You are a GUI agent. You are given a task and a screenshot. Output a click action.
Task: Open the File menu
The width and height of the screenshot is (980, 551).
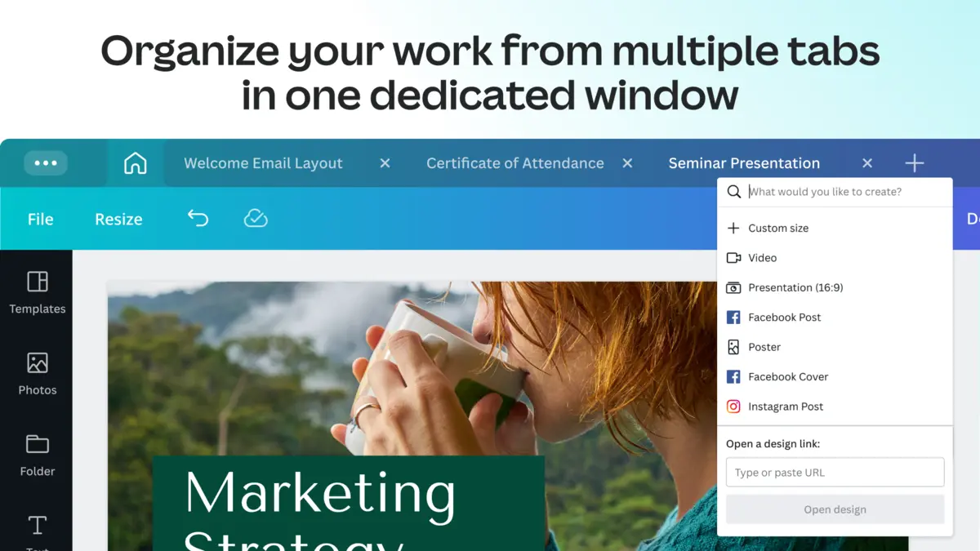[40, 219]
